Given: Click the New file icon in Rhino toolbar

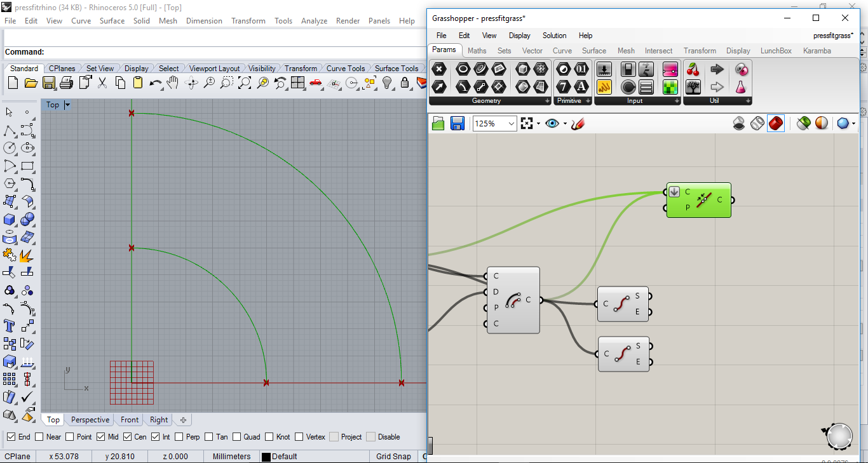Looking at the screenshot, I should [13, 83].
